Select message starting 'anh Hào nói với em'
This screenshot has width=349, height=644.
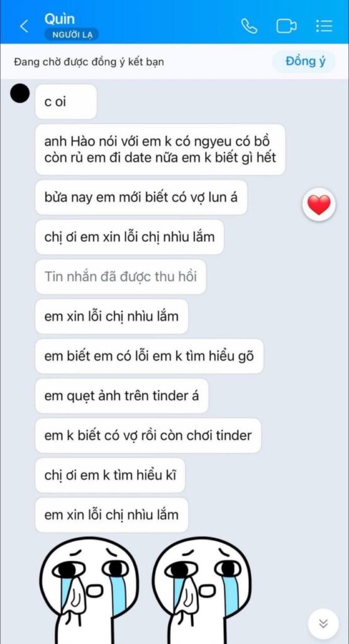160,150
